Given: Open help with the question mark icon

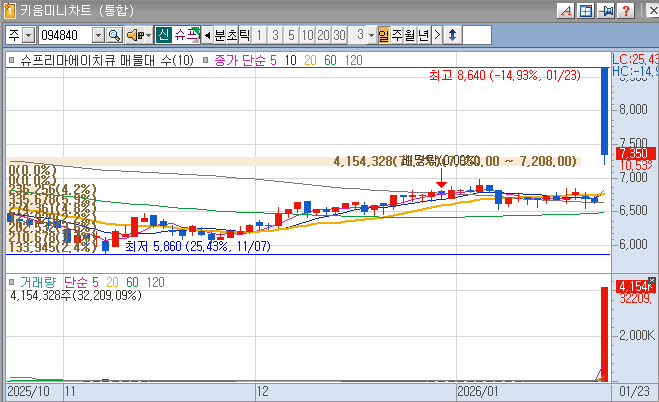Looking at the screenshot, I should coord(626,11).
